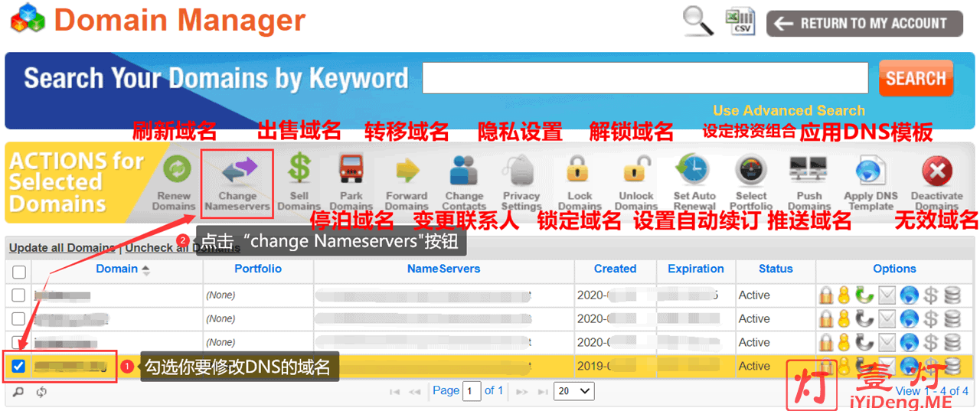The height and width of the screenshot is (411, 980).
Task: Click the Options column header
Action: click(894, 269)
